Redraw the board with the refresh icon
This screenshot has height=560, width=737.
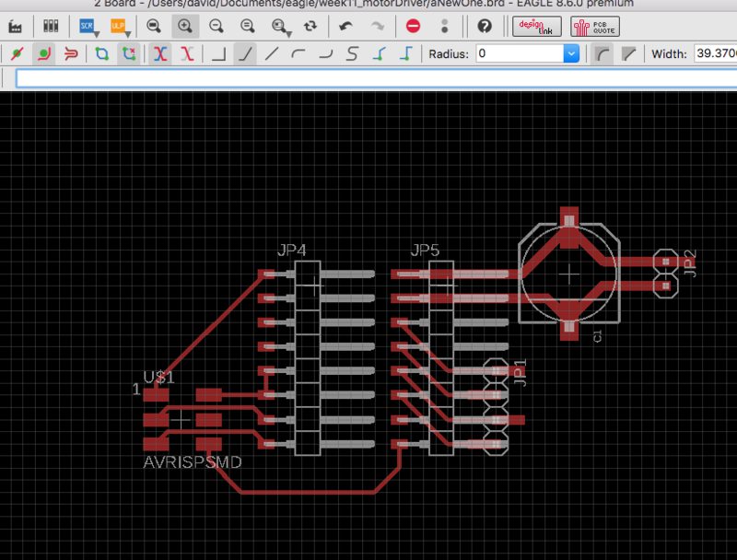(310, 26)
